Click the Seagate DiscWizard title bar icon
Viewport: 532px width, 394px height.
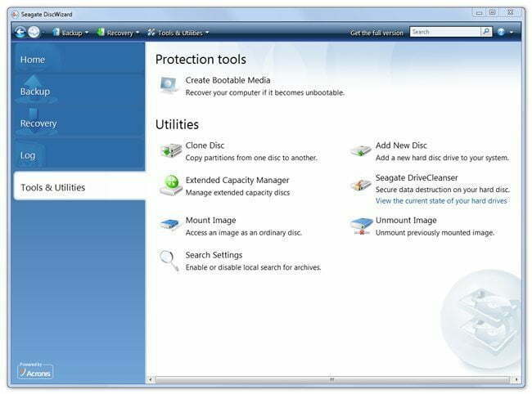15,14
